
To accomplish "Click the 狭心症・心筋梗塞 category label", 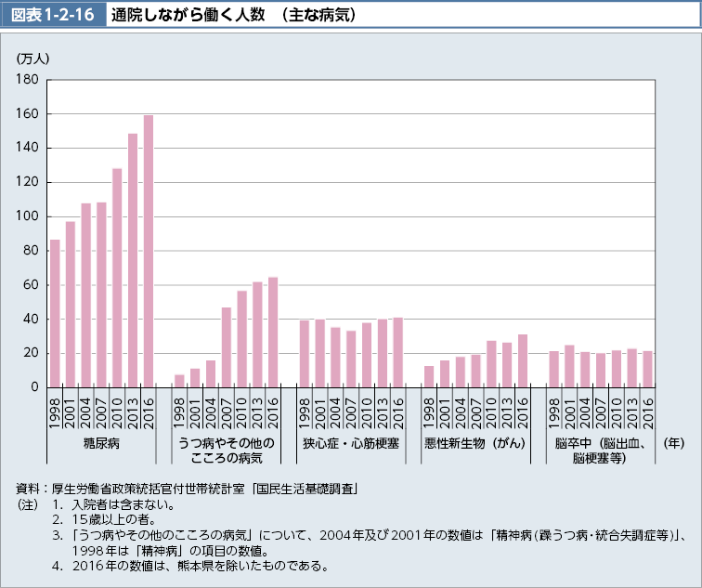I will coord(351,442).
